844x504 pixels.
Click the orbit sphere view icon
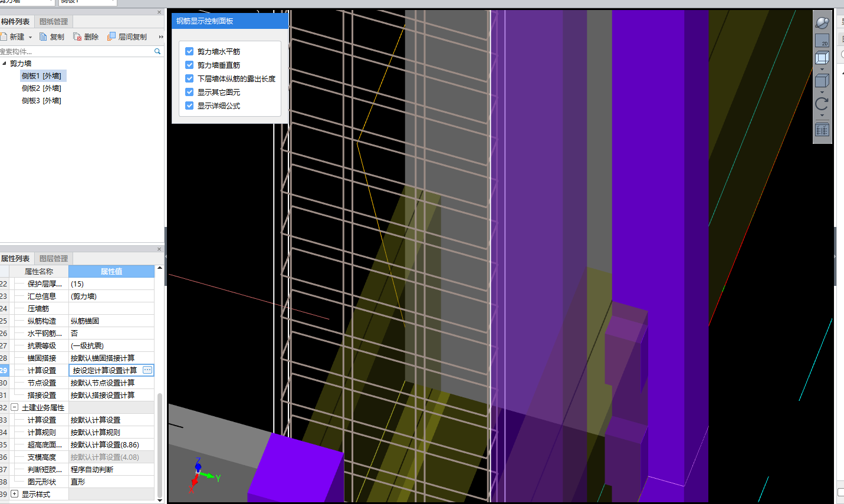coord(822,23)
